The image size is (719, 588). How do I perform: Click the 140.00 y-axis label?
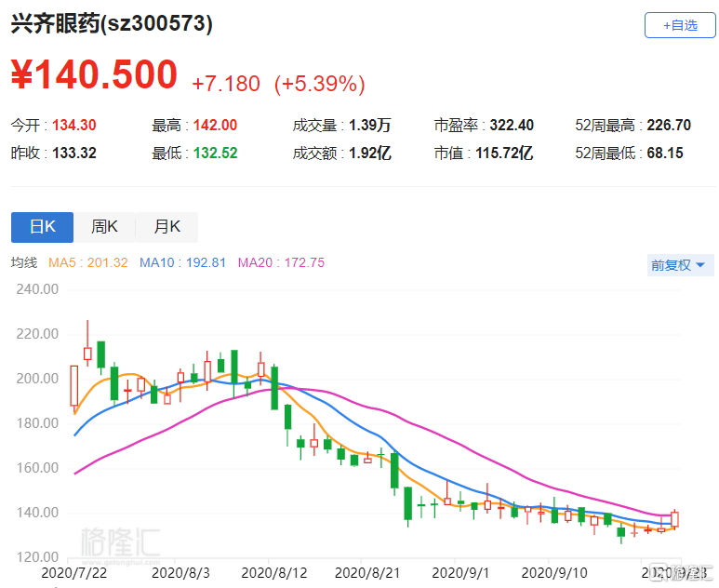[37, 513]
